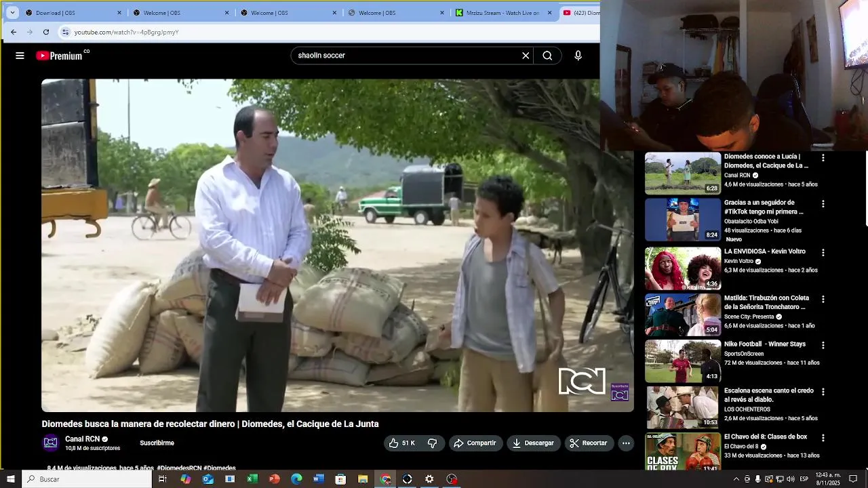This screenshot has height=488, width=868.
Task: Open options menu for 'Matilda' video
Action: point(823,300)
